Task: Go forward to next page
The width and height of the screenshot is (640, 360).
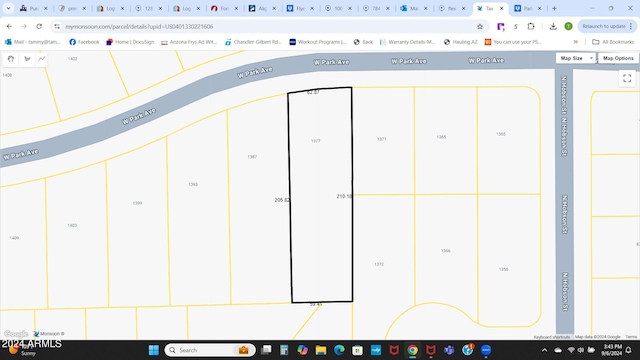Action: (24, 27)
